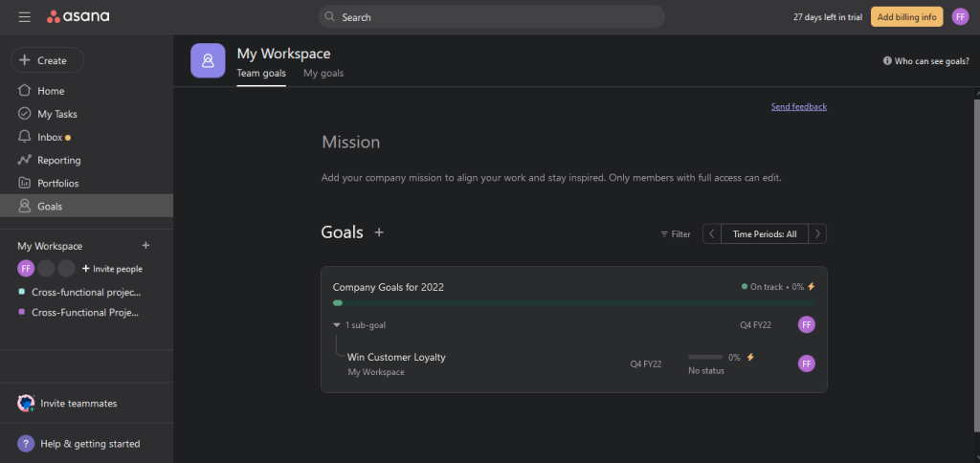This screenshot has height=463, width=980.
Task: Click the Inbox bell icon
Action: [24, 137]
